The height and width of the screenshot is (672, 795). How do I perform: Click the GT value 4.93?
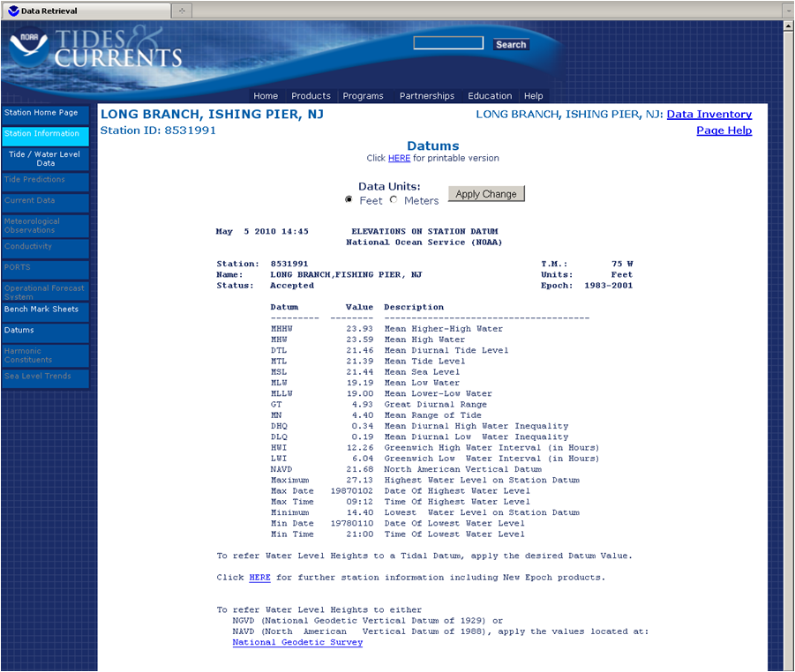(x=363, y=405)
